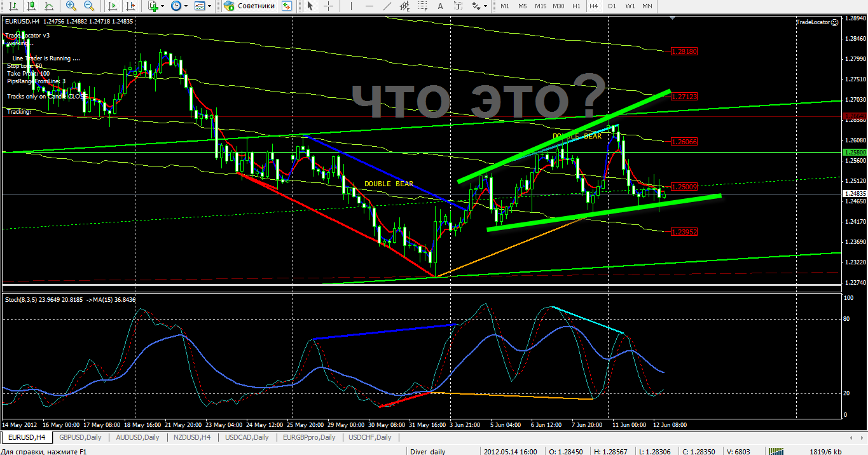Expand the indicators list dropdown arrow
The width and height of the screenshot is (868, 455).
pos(163,6)
